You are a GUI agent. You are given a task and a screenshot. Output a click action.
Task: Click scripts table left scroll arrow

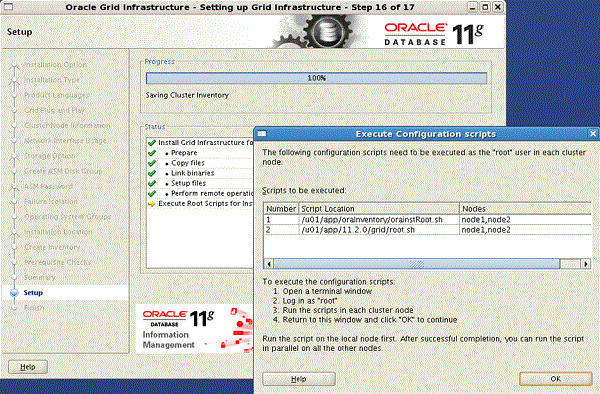[269, 264]
